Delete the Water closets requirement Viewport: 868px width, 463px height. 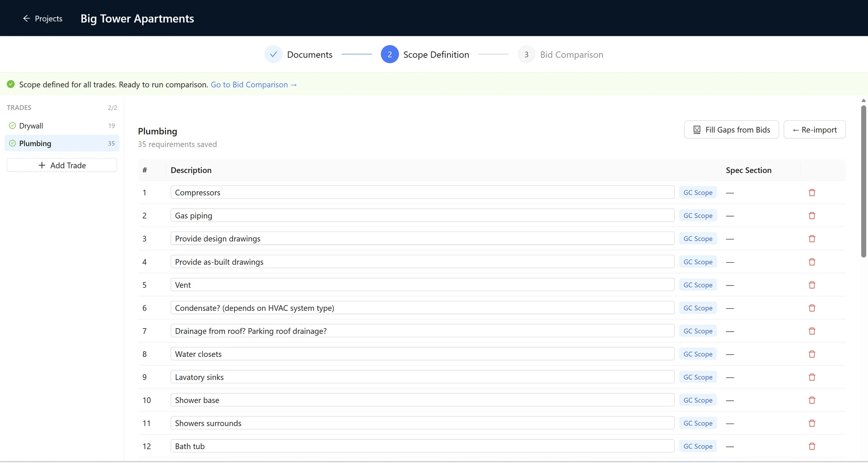tap(812, 354)
